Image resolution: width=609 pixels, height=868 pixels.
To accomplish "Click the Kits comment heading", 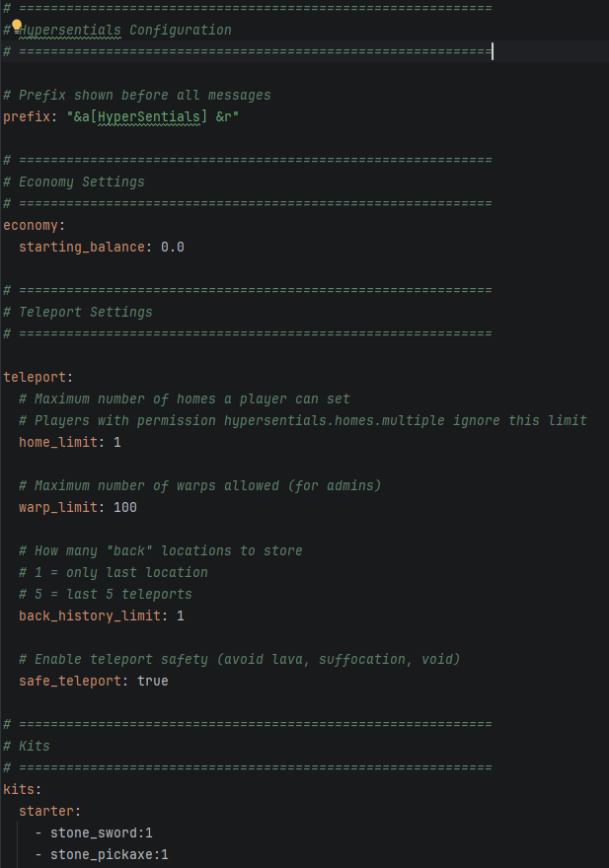I will click(x=27, y=747).
